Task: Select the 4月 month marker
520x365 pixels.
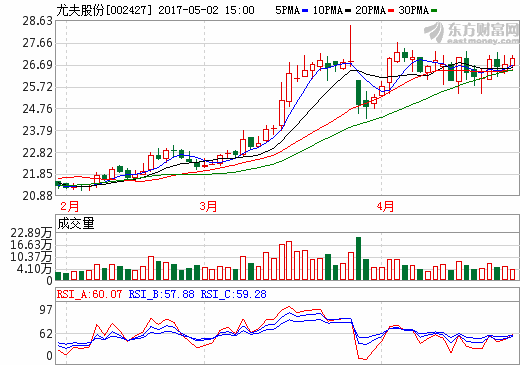Action: click(x=385, y=206)
